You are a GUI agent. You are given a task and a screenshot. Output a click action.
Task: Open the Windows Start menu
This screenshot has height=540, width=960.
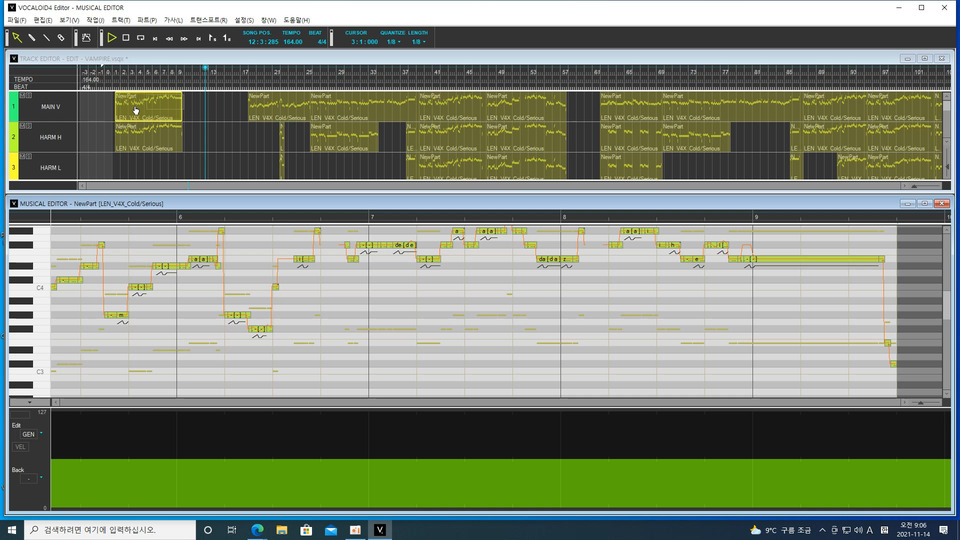tap(12, 530)
